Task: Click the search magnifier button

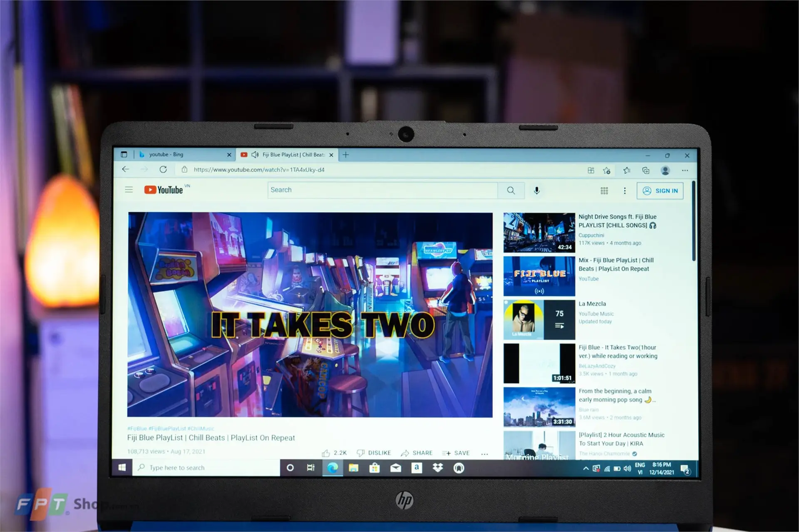Action: 511,191
